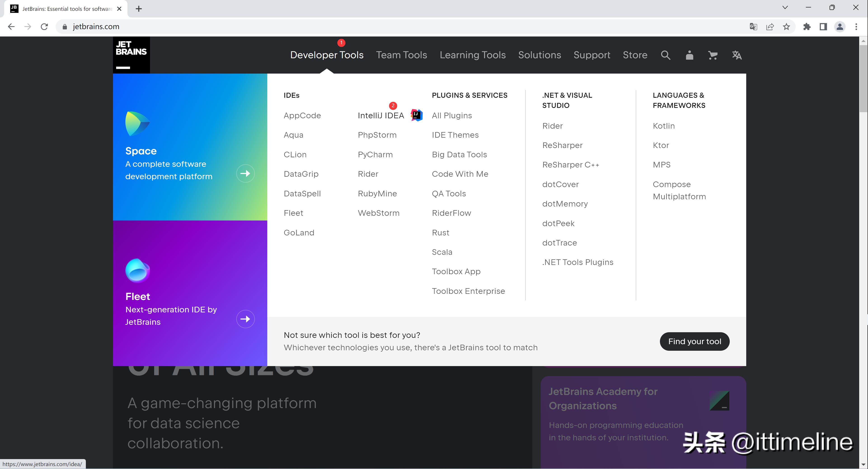The height and width of the screenshot is (469, 868).
Task: Open Rust plugin link
Action: [x=440, y=233]
